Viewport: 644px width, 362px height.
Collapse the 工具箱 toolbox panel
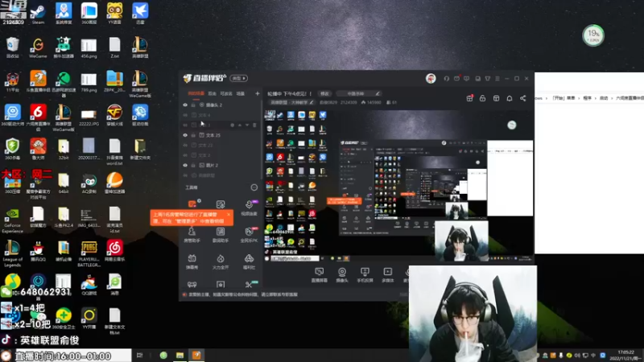pyautogui.click(x=254, y=187)
